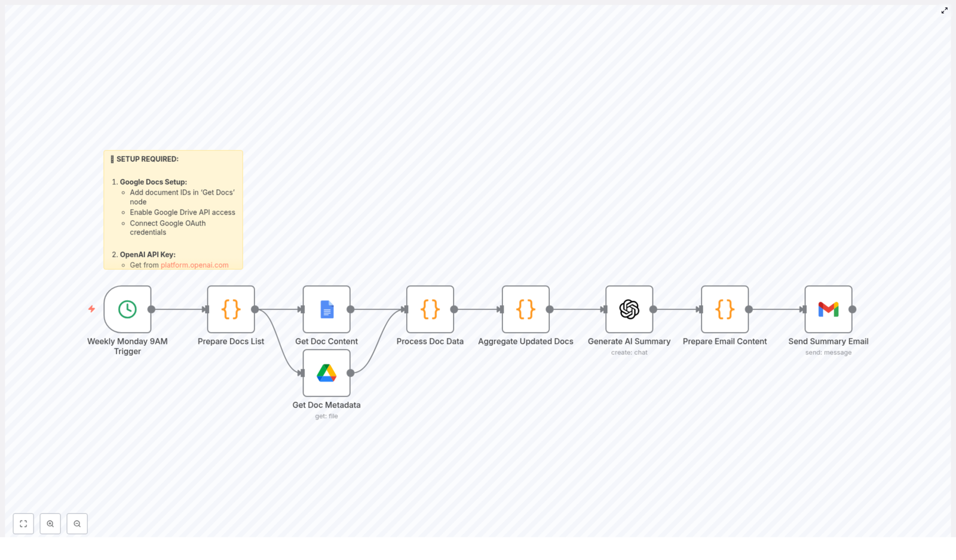Zoom out using the magnifier minus control
Image resolution: width=956 pixels, height=560 pixels.
[77, 524]
